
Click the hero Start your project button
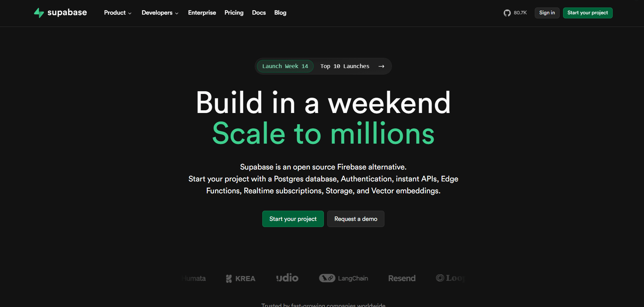[x=293, y=219]
